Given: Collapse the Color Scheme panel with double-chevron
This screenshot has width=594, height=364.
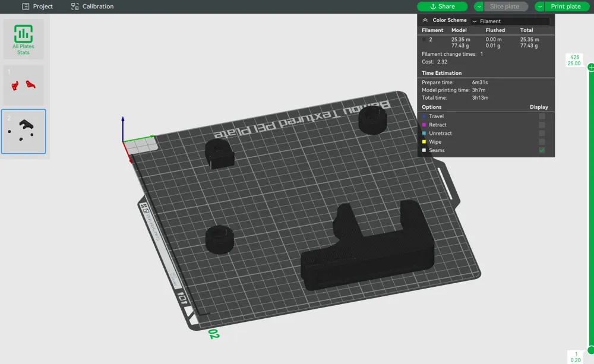Looking at the screenshot, I should (425, 20).
